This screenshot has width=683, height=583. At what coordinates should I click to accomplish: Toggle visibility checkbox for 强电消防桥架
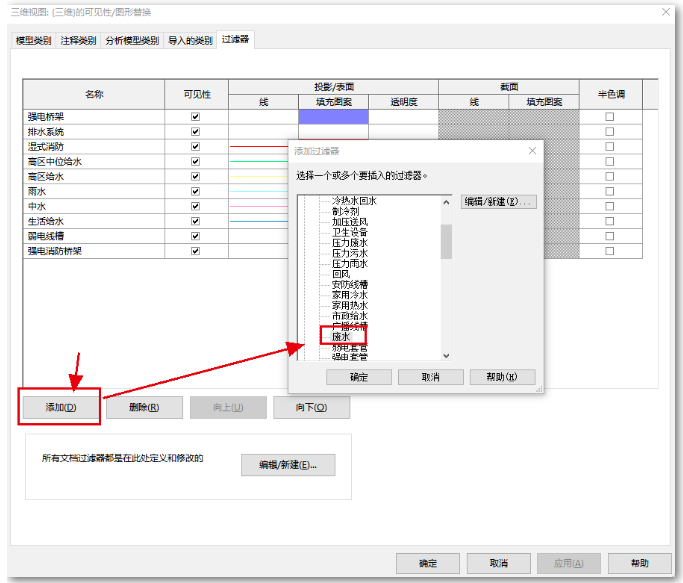coord(196,251)
